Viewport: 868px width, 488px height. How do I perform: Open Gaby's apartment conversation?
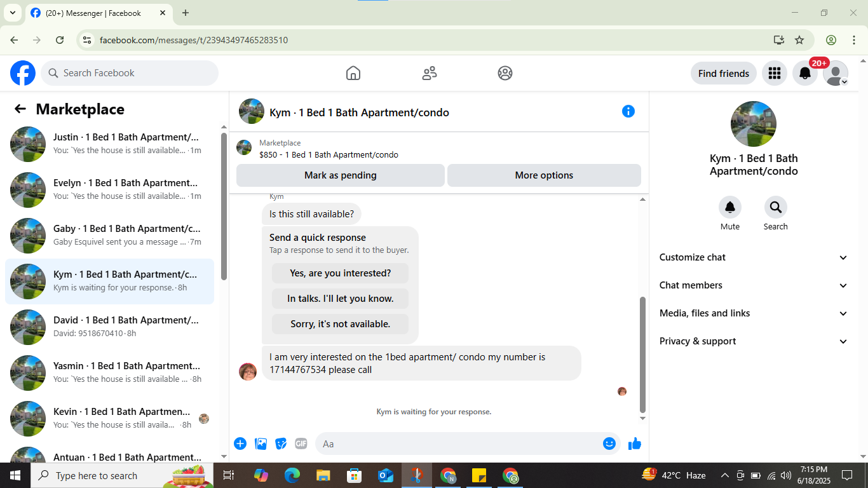[109, 236]
